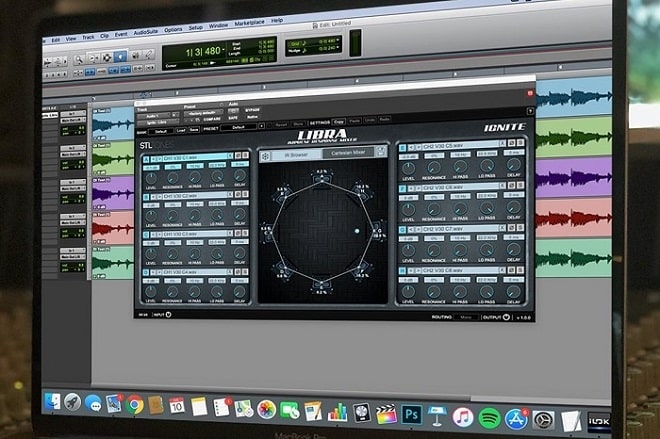
Task: Select the Scrubber speaker tool
Action: point(136,55)
